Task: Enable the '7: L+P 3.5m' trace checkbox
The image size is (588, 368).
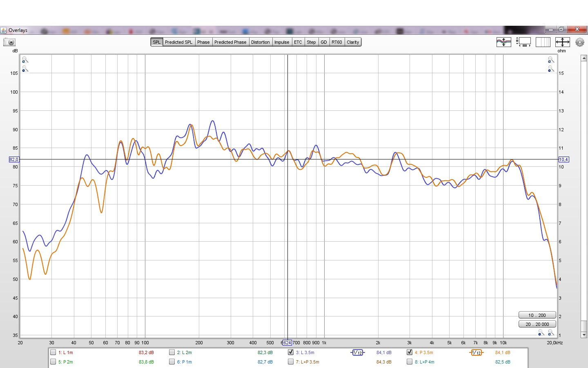Action: tap(291, 361)
